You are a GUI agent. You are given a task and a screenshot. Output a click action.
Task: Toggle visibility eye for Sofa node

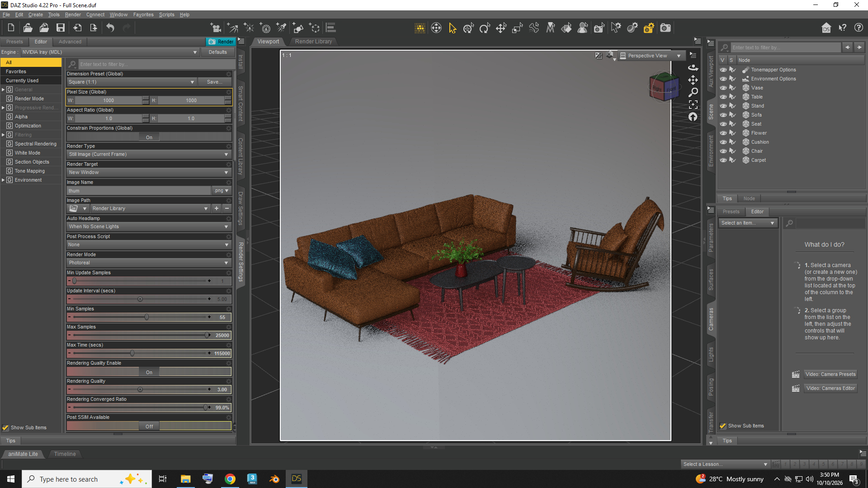point(723,115)
